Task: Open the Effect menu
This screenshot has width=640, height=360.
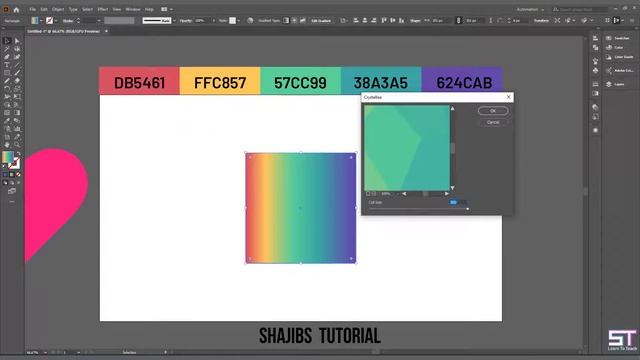Action: point(102,9)
